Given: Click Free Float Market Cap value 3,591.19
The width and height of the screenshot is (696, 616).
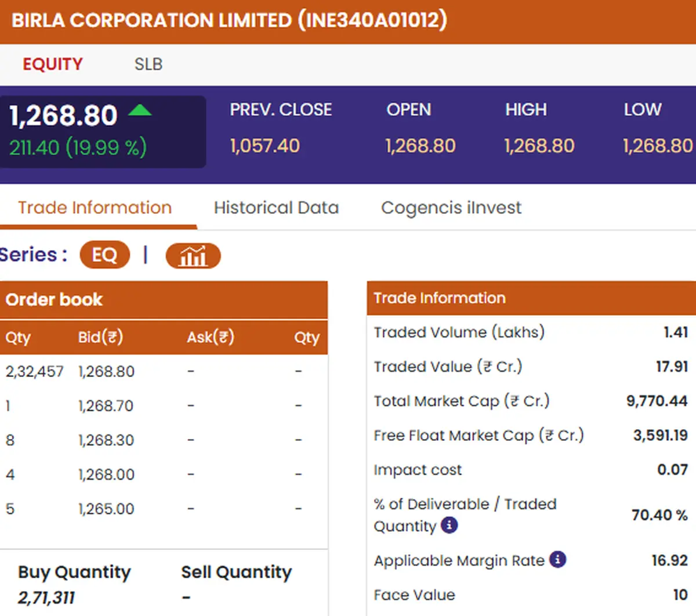Looking at the screenshot, I should [661, 435].
